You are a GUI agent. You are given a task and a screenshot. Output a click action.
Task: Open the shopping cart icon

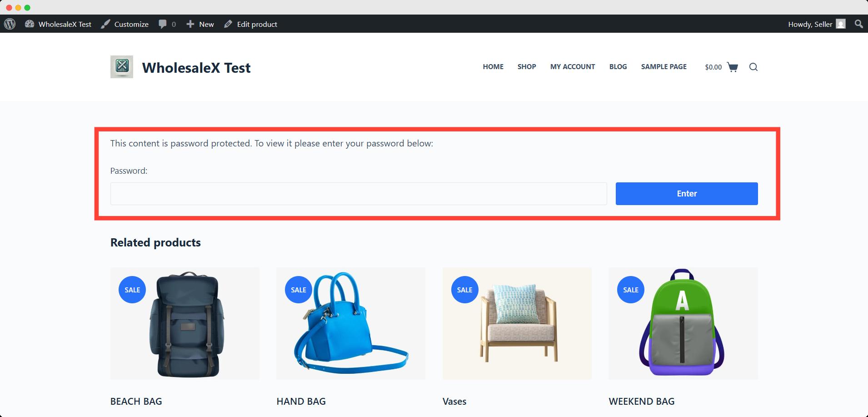click(733, 67)
